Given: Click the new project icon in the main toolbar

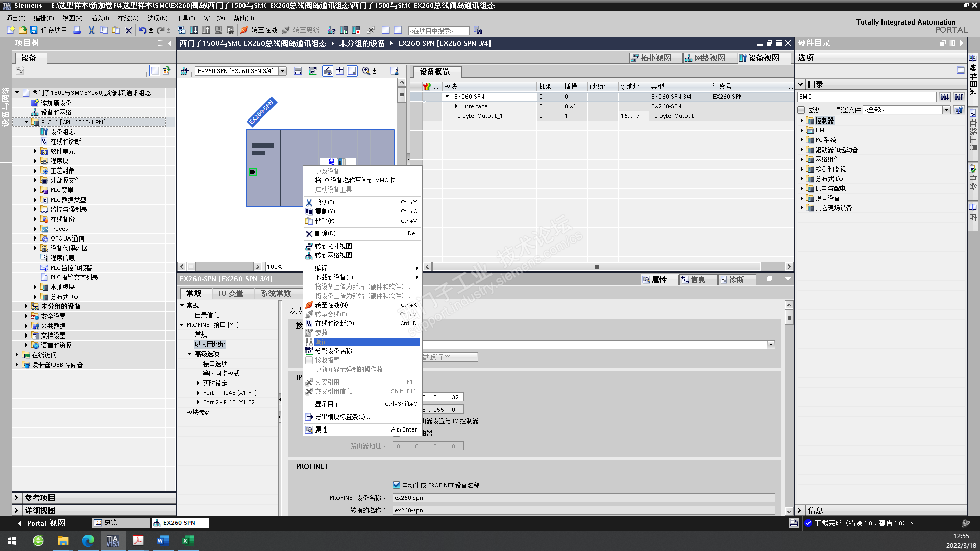Looking at the screenshot, I should click(11, 30).
